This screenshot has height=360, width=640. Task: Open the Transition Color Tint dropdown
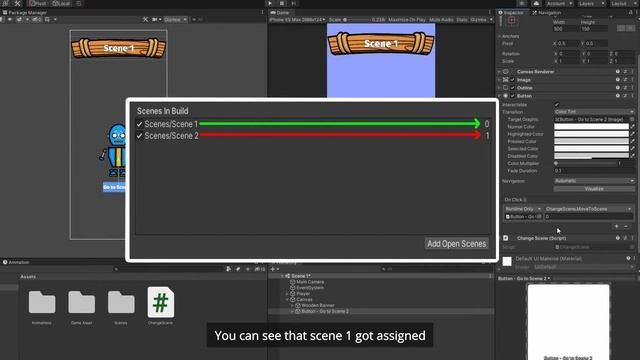coord(594,112)
